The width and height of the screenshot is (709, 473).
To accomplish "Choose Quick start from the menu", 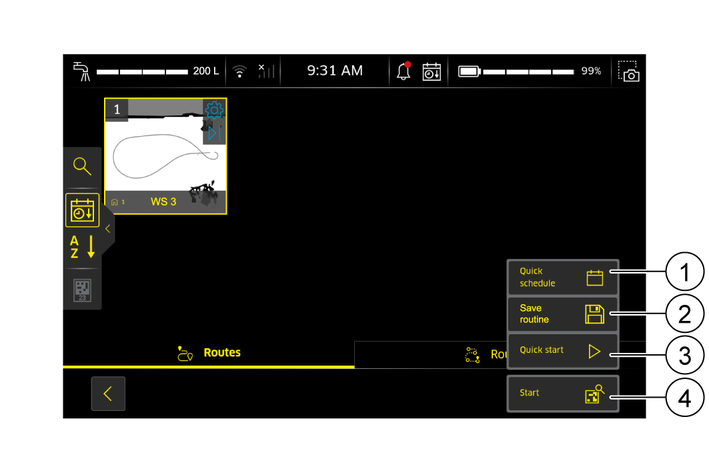I will coord(562,351).
